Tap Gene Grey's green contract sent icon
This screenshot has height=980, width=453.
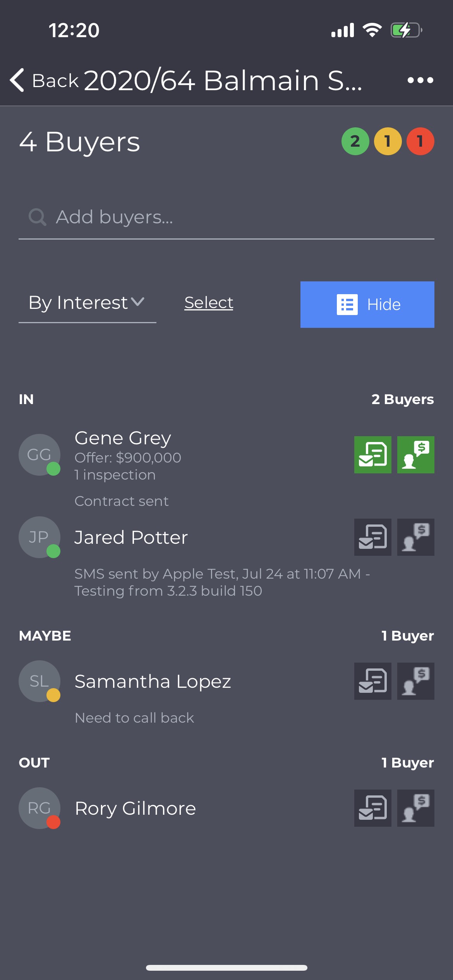pos(372,455)
